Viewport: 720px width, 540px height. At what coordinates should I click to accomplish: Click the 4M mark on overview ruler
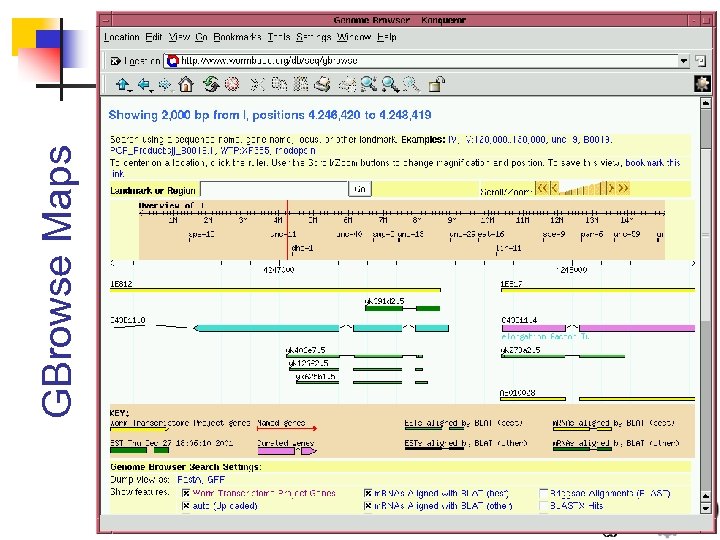[278, 220]
